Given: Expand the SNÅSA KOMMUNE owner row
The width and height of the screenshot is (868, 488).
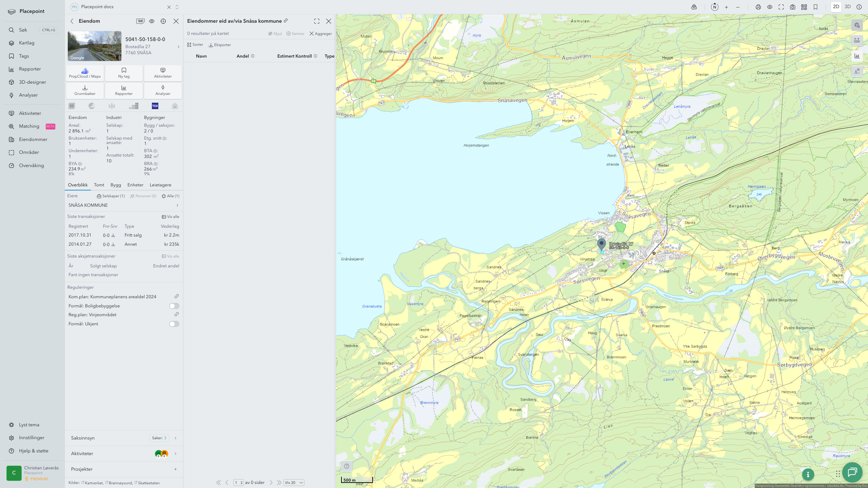Looking at the screenshot, I should [124, 205].
